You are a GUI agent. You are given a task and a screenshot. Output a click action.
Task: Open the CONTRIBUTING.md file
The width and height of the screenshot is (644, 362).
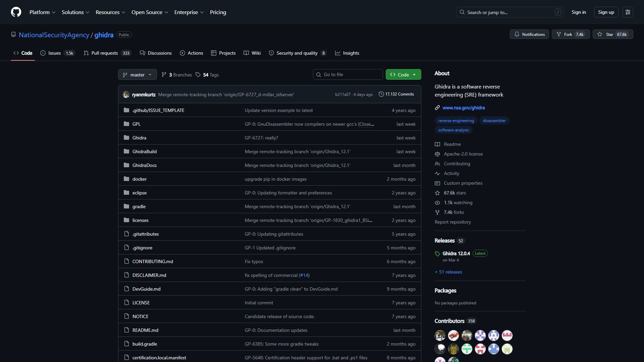(x=153, y=261)
